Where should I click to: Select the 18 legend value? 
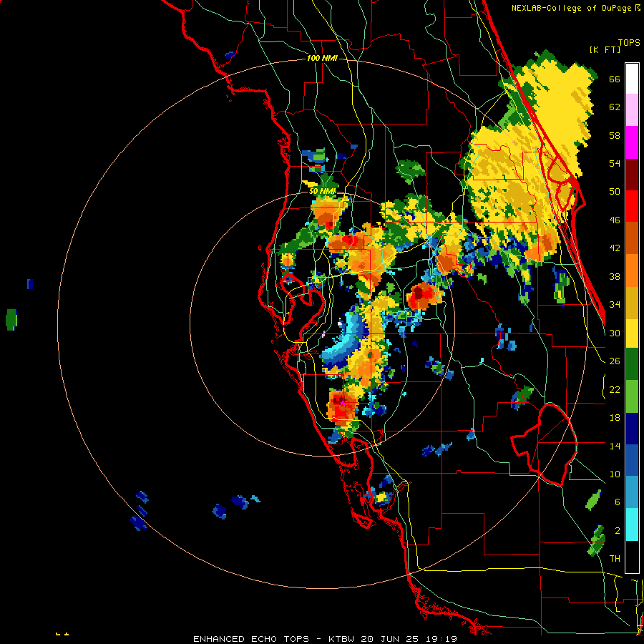tap(615, 418)
